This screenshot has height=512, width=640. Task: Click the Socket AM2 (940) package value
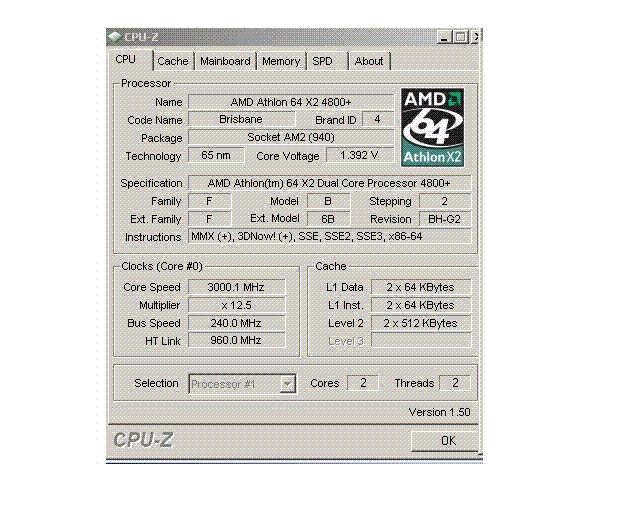pos(291,138)
